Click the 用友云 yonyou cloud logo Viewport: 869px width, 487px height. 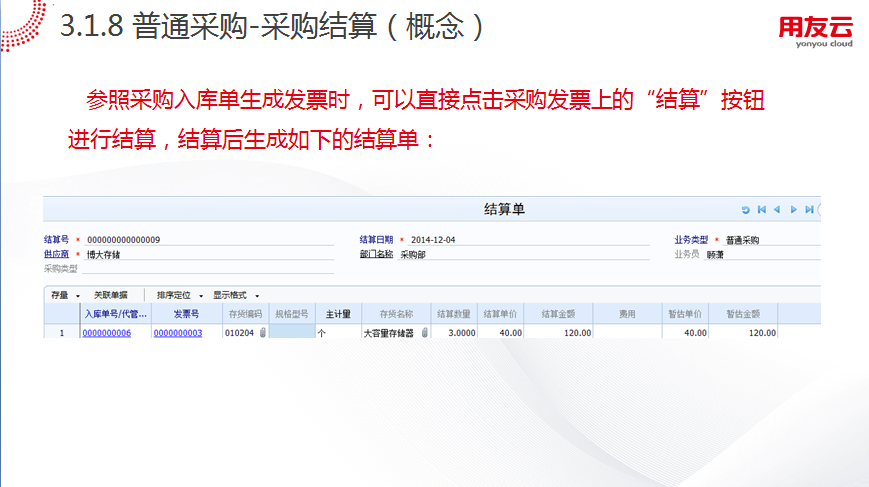[816, 32]
